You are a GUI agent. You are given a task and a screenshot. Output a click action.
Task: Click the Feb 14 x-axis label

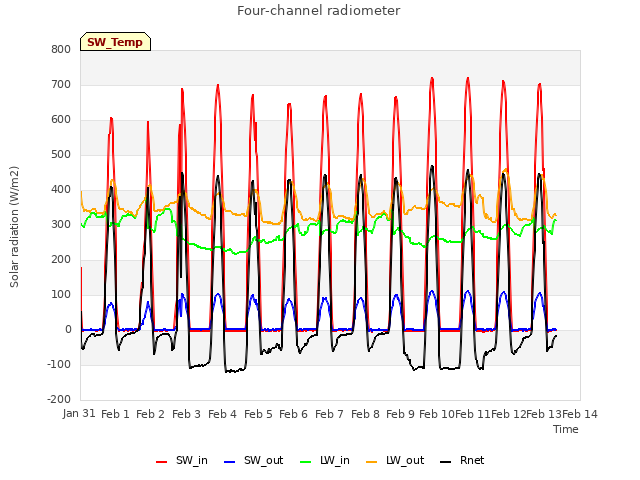[x=580, y=414]
